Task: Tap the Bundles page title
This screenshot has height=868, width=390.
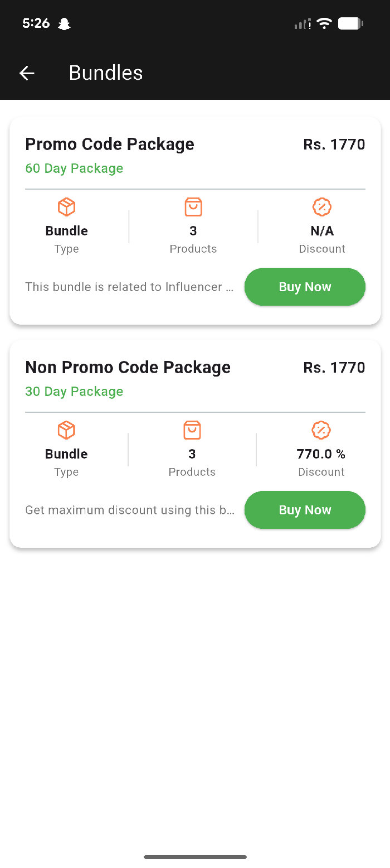Action: (x=106, y=73)
